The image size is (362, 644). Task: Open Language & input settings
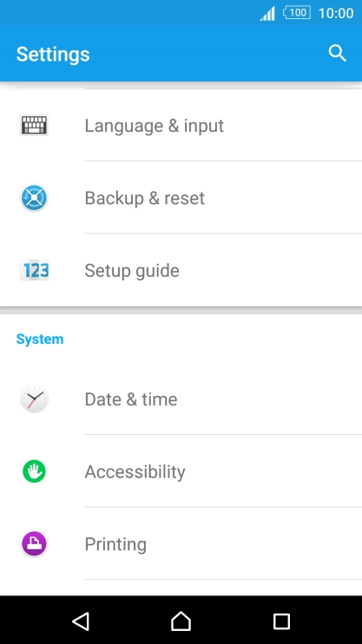click(x=181, y=125)
